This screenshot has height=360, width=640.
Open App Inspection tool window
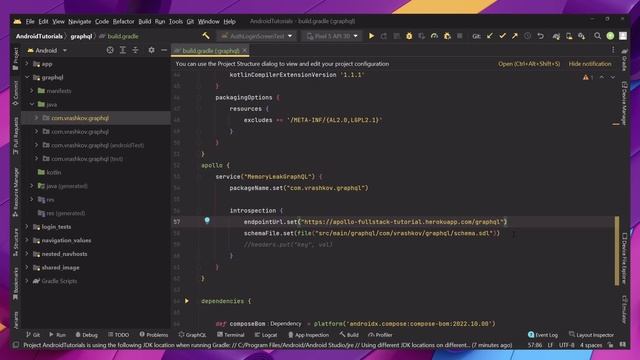[308, 335]
